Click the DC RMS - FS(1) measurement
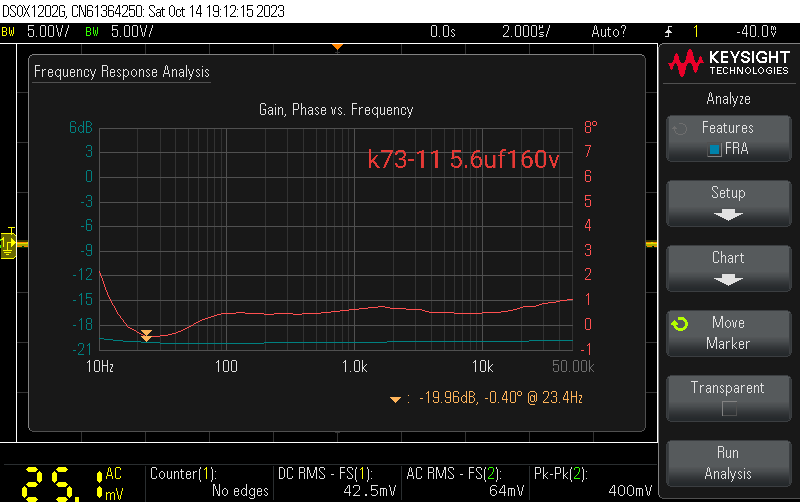This screenshot has height=502, width=800. pos(337,482)
